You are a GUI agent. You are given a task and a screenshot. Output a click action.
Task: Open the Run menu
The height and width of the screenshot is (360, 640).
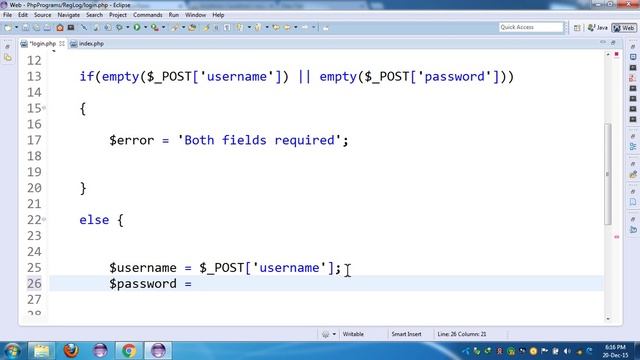click(173, 15)
